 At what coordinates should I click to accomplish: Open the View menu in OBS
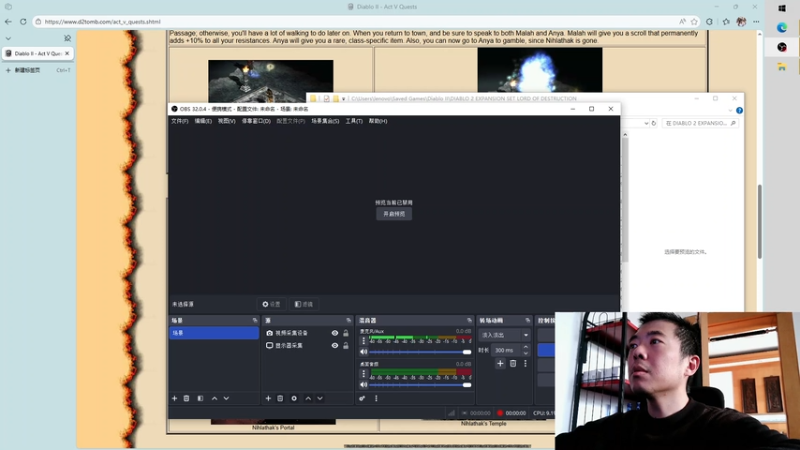pos(227,121)
